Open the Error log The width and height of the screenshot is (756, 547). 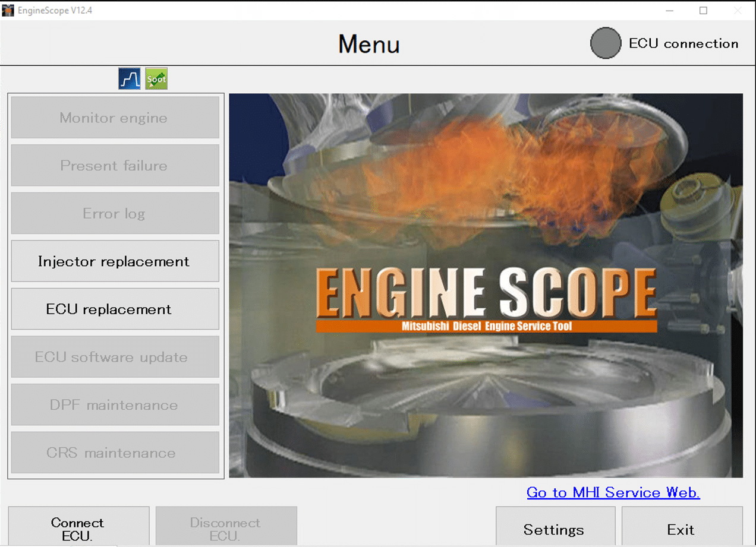tap(115, 214)
